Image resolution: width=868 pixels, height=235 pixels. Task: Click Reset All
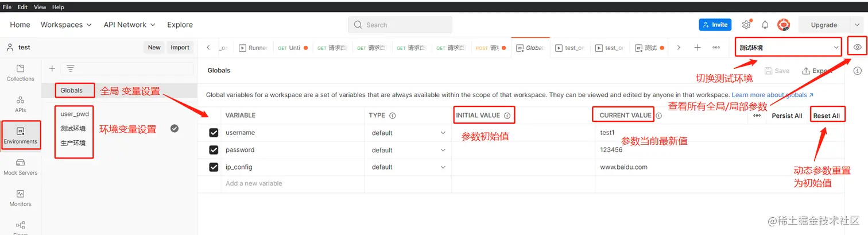(x=826, y=115)
